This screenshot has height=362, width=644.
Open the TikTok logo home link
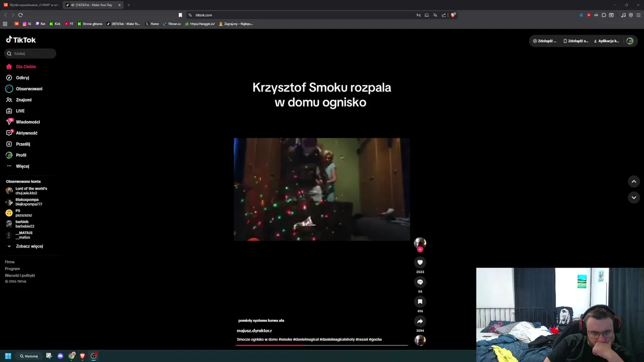(x=21, y=40)
